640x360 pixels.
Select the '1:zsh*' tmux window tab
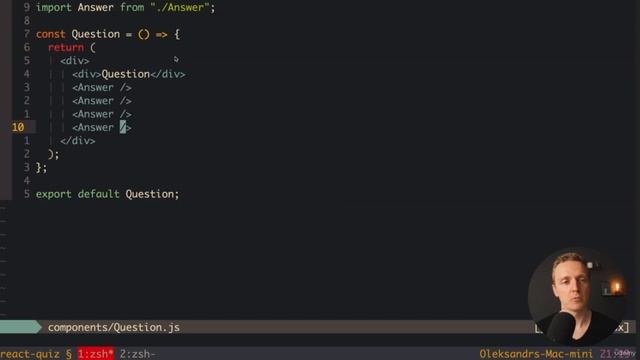click(96, 353)
